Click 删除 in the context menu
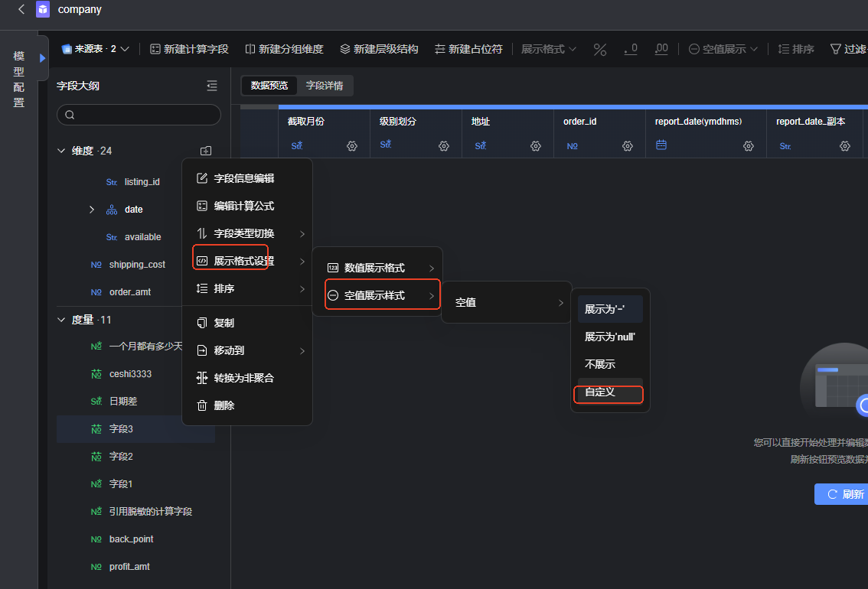The image size is (868, 589). [224, 405]
